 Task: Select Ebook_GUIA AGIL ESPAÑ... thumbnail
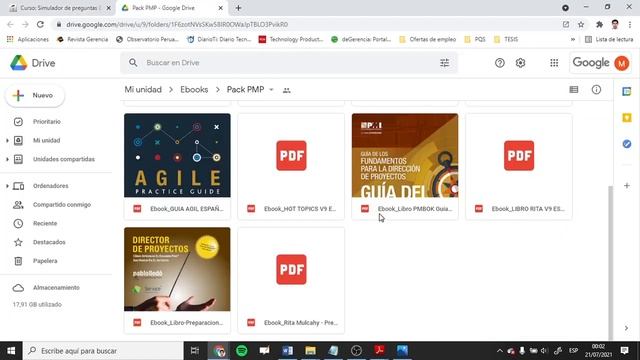[177, 155]
